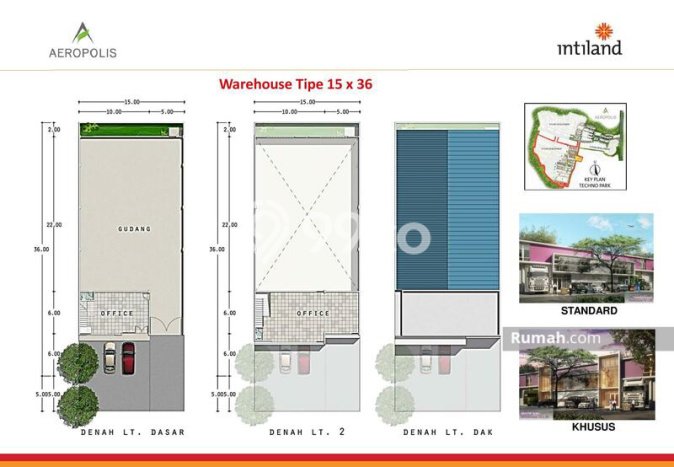Click the dark green tree beside the parked cars
Image resolution: width=674 pixels, height=467 pixels.
(x=78, y=364)
